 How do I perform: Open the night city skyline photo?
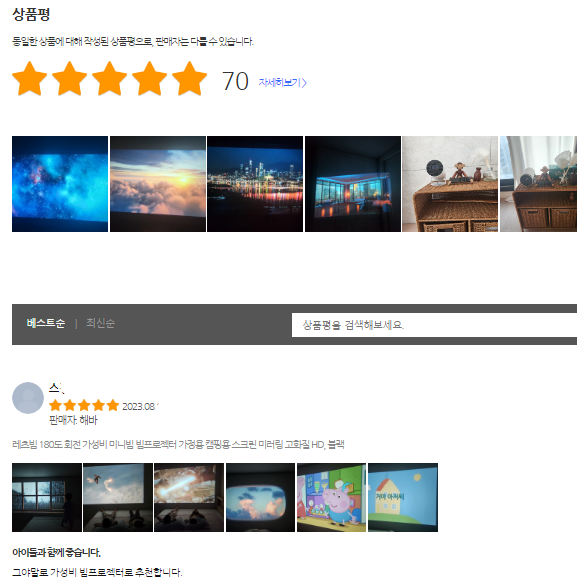tap(255, 184)
